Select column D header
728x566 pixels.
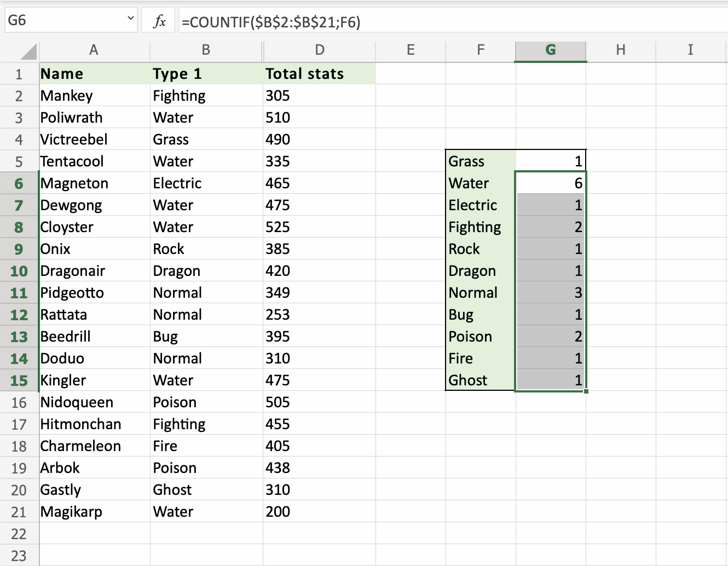320,50
